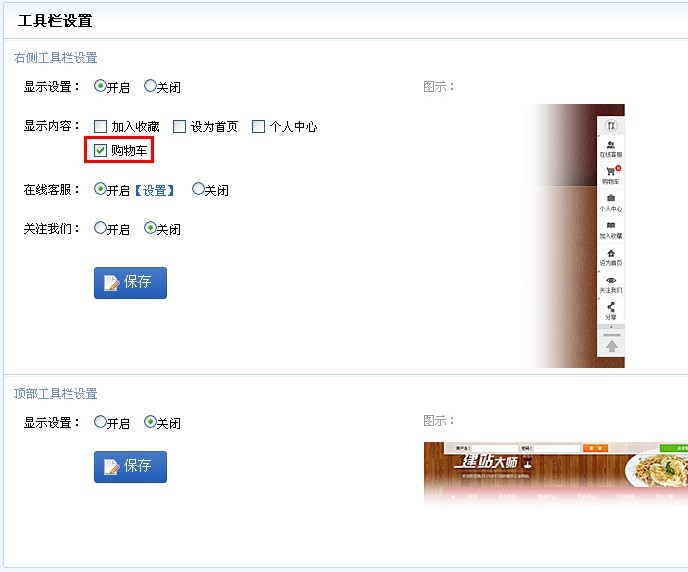Click the shopping cart icon in sidebar preview

point(611,172)
